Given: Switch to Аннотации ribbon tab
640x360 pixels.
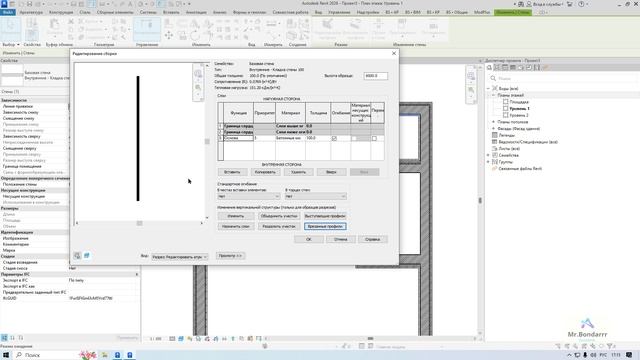Looking at the screenshot, I should click(196, 12).
